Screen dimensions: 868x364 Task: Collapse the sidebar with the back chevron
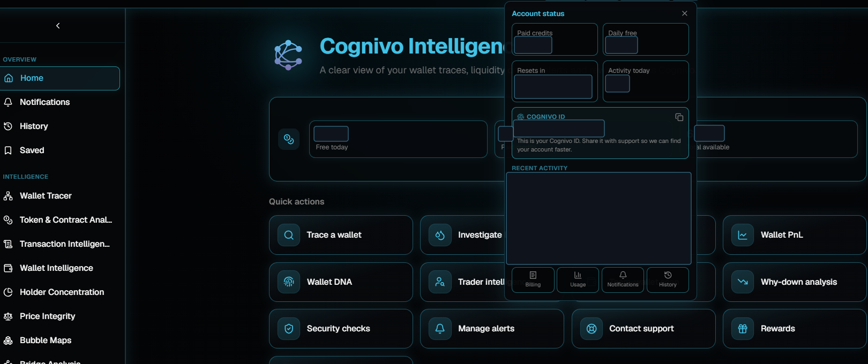pyautogui.click(x=58, y=26)
